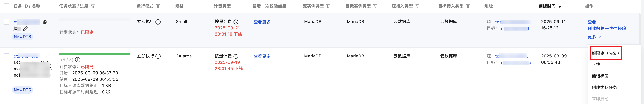Image resolution: width=644 pixels, height=104 pixels.
Task: Open the target access type filter
Action: click(468, 6)
